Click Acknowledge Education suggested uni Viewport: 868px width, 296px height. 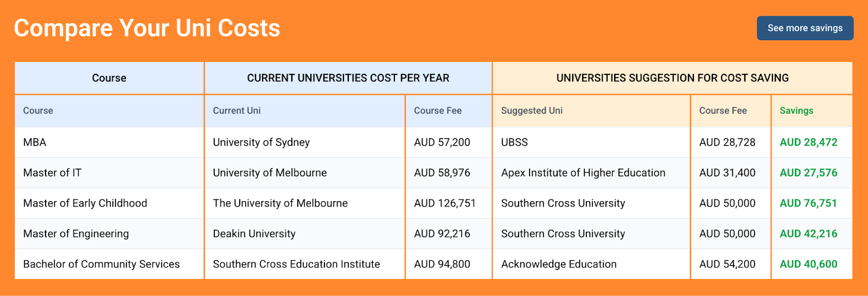[559, 264]
